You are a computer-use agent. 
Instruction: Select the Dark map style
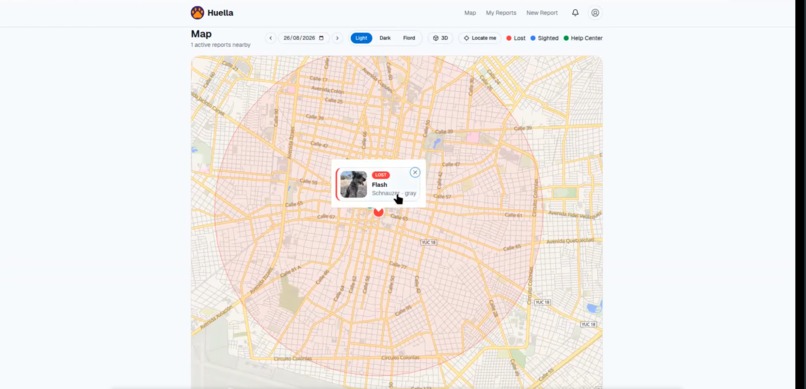pos(385,38)
